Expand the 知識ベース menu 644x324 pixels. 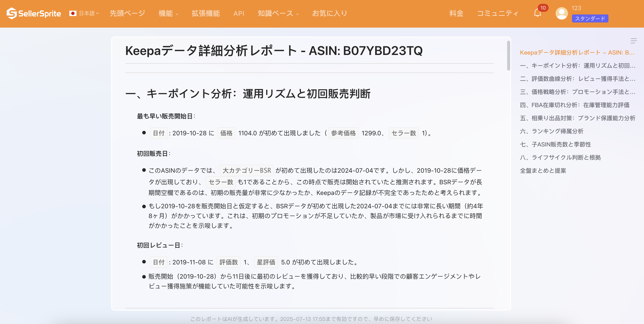click(x=278, y=13)
